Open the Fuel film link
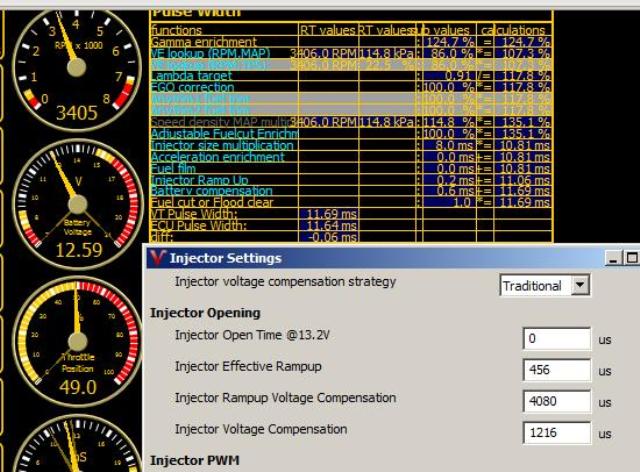Image resolution: width=640 pixels, height=472 pixels. click(x=173, y=168)
